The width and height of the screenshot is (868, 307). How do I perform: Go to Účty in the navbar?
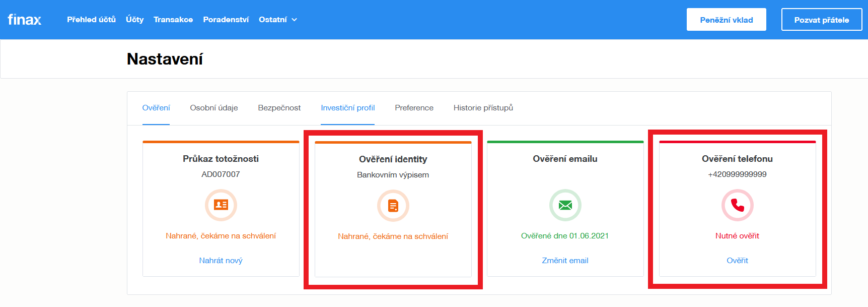coord(134,20)
